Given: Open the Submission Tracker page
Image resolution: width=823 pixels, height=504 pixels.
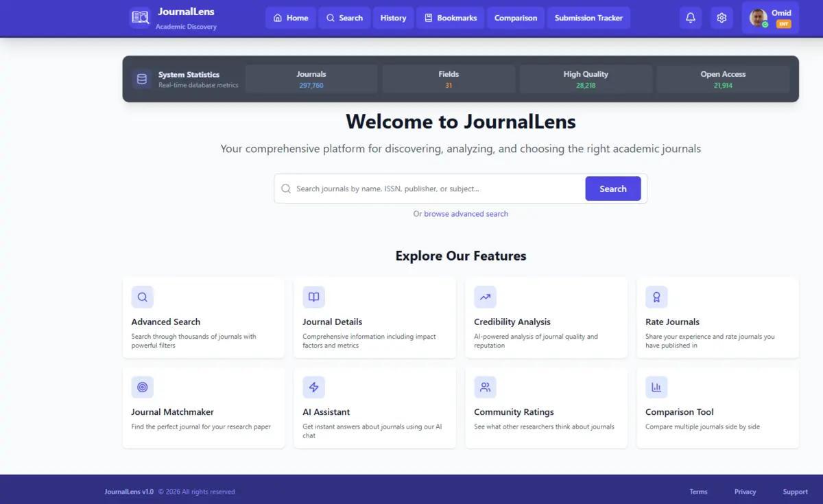Looking at the screenshot, I should 588,18.
